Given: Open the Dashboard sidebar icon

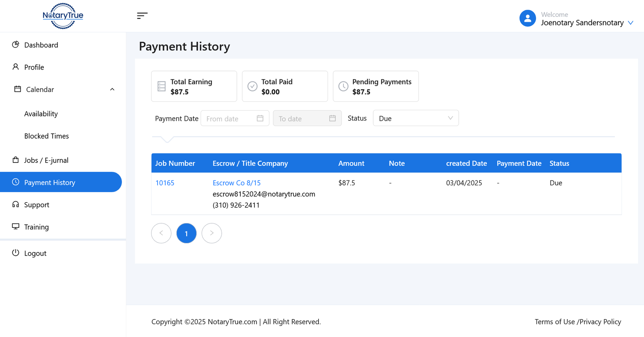Looking at the screenshot, I should (15, 45).
